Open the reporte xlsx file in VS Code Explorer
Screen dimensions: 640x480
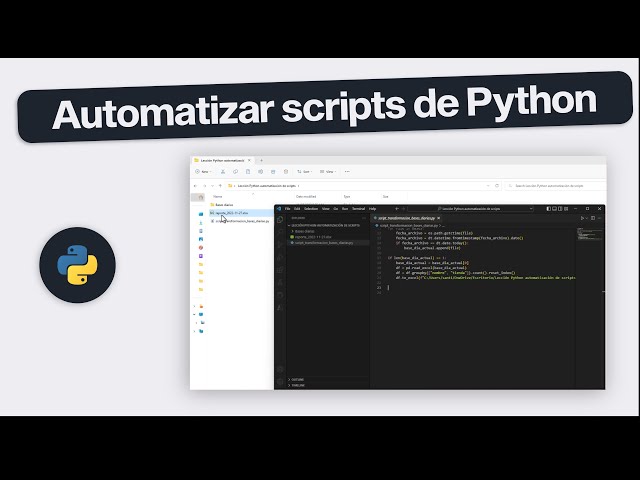point(313,237)
